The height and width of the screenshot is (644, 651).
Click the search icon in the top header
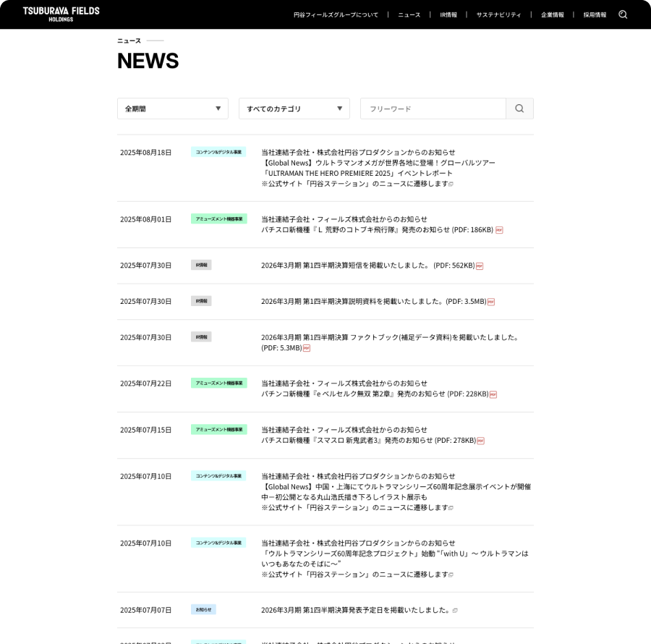pyautogui.click(x=623, y=14)
